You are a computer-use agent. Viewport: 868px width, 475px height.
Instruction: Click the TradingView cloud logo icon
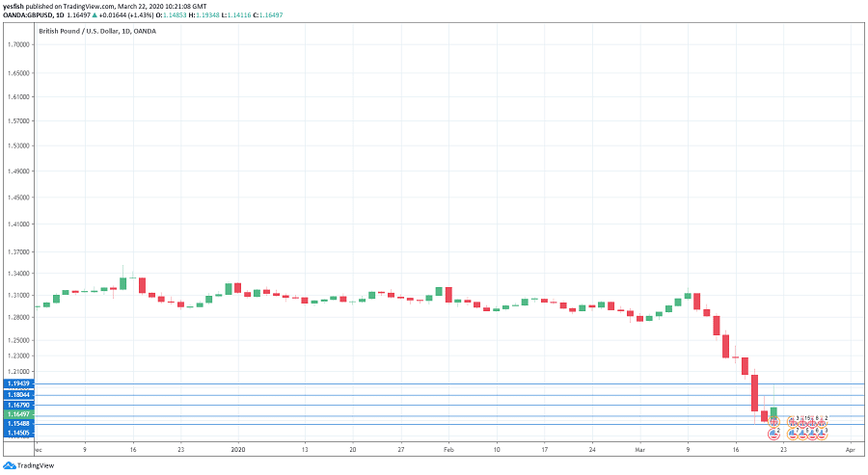point(10,465)
